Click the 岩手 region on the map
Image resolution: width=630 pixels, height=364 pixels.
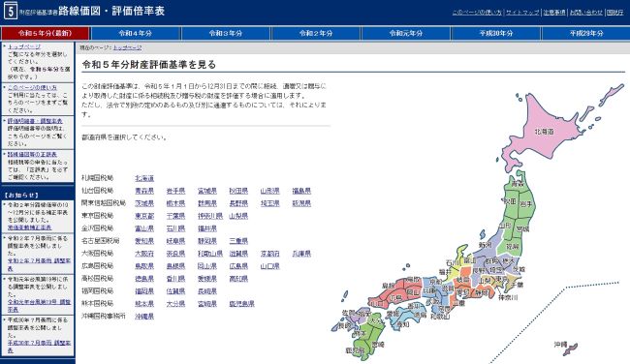[x=526, y=204]
